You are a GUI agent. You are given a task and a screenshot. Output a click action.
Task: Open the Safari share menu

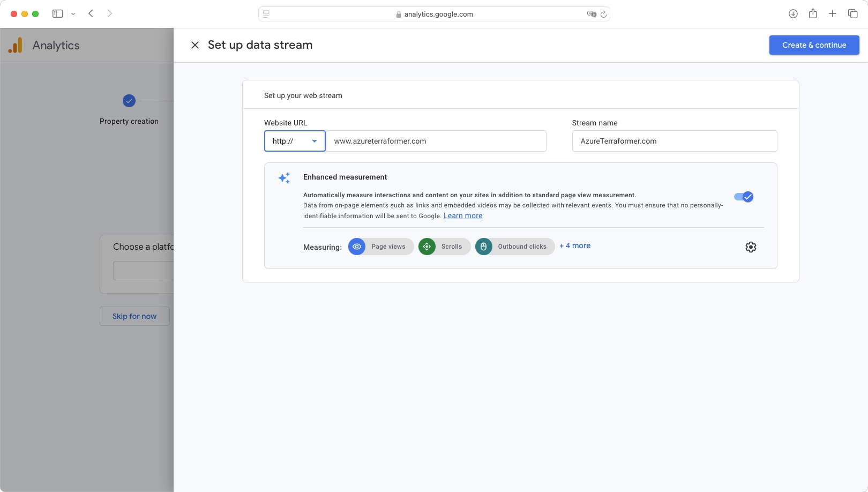point(813,13)
